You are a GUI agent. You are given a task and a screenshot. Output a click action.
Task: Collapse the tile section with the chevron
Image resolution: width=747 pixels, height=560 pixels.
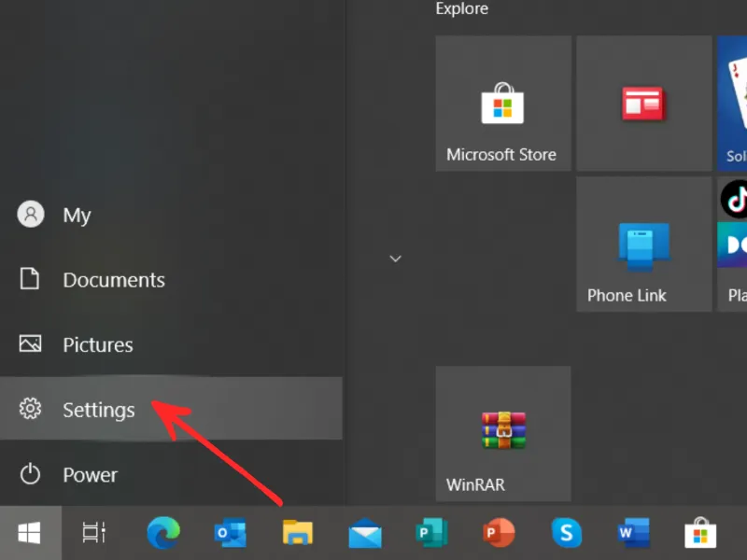click(x=395, y=258)
